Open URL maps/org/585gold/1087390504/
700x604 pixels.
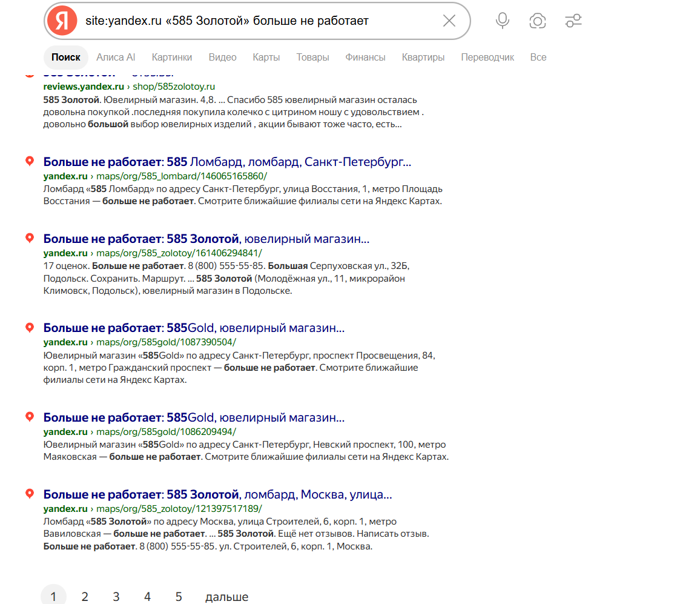pyautogui.click(x=140, y=342)
